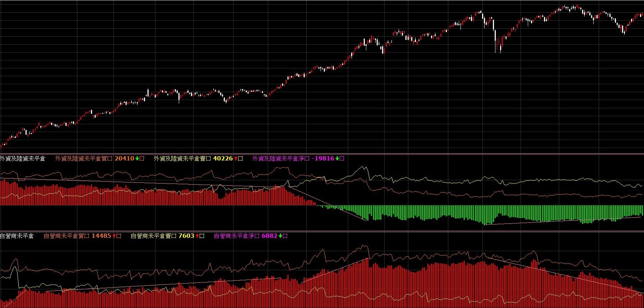Click green down arrow beside 20410
Image resolution: width=644 pixels, height=308 pixels.
[x=137, y=159]
